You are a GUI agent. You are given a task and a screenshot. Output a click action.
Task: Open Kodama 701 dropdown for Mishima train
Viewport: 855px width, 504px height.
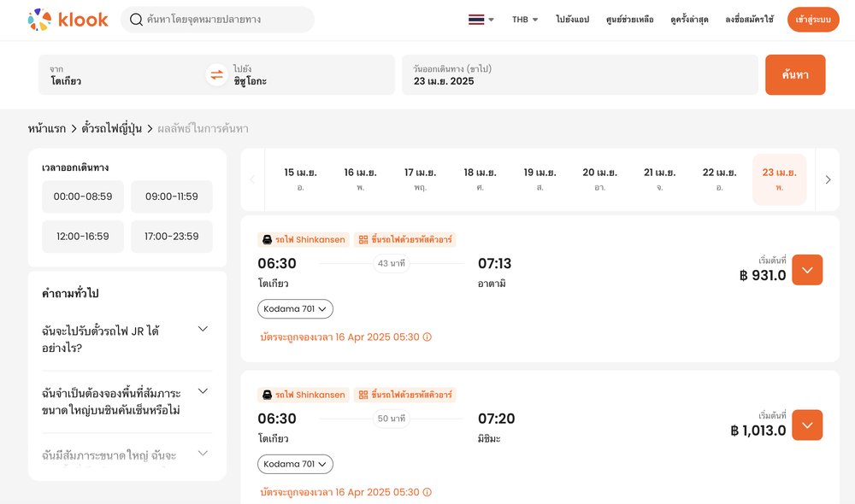pyautogui.click(x=295, y=464)
